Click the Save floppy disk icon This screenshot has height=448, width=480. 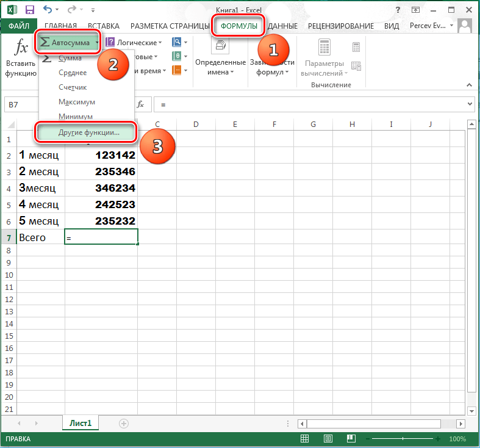point(30,10)
